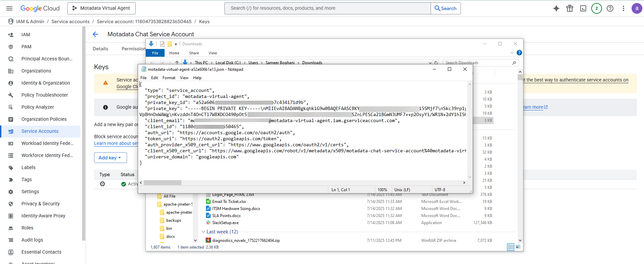
Task: Click the Google Cloud search input field
Action: 328,8
